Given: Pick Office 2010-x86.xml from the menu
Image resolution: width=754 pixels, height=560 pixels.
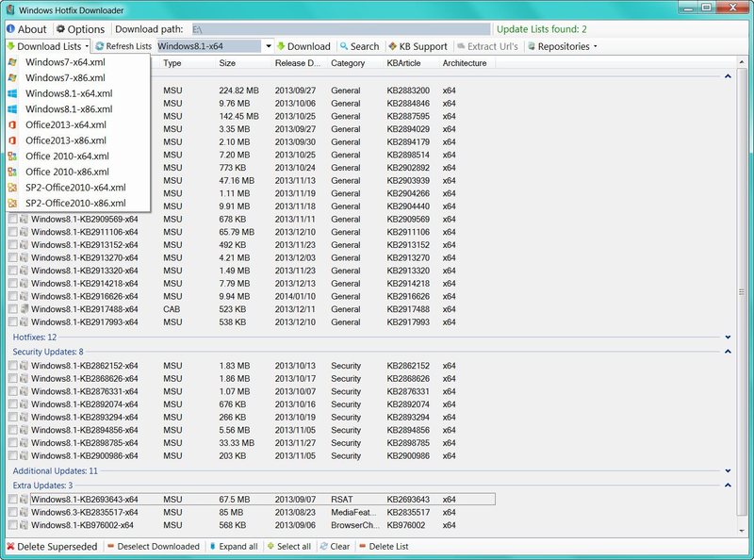Looking at the screenshot, I should (x=78, y=172).
